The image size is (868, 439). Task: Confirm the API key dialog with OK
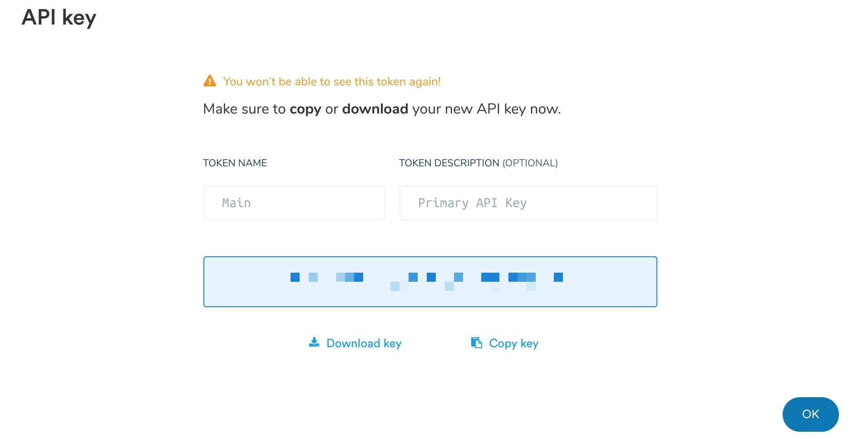810,414
